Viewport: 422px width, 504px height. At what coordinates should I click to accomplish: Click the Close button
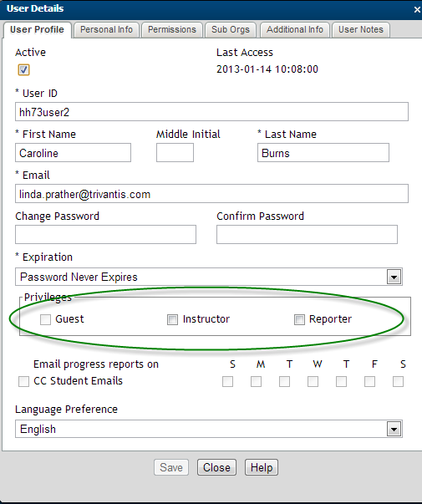click(x=216, y=467)
